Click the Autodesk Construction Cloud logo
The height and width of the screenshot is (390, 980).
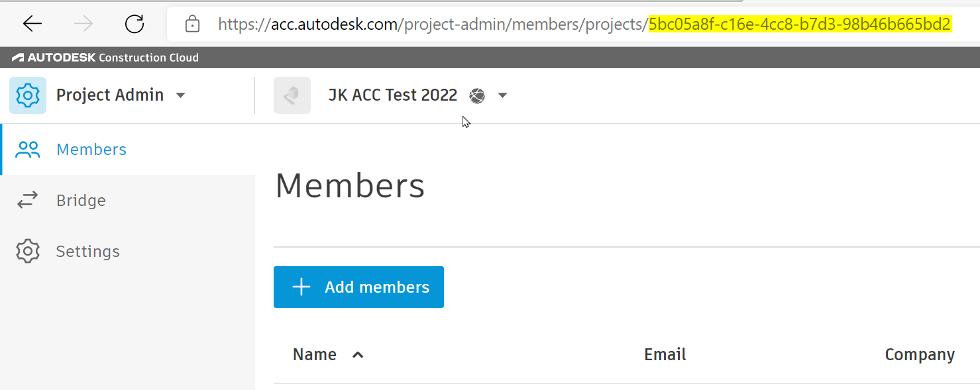105,58
